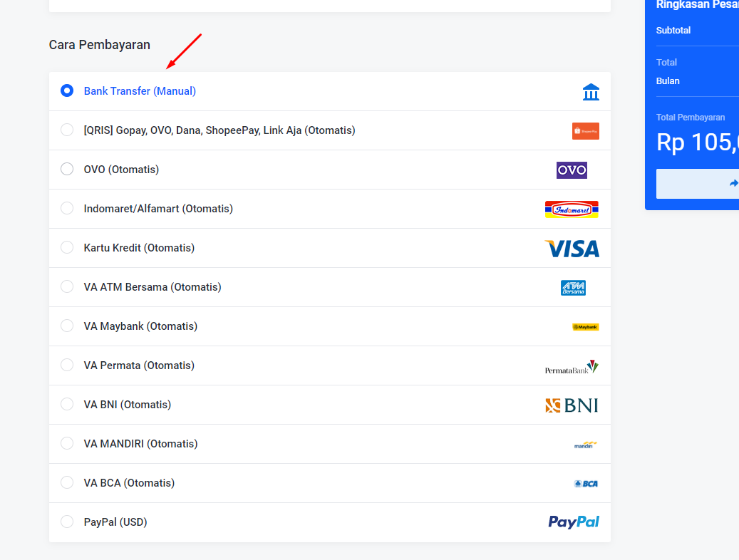Pick the Kartu Kredit radio button

click(x=67, y=248)
